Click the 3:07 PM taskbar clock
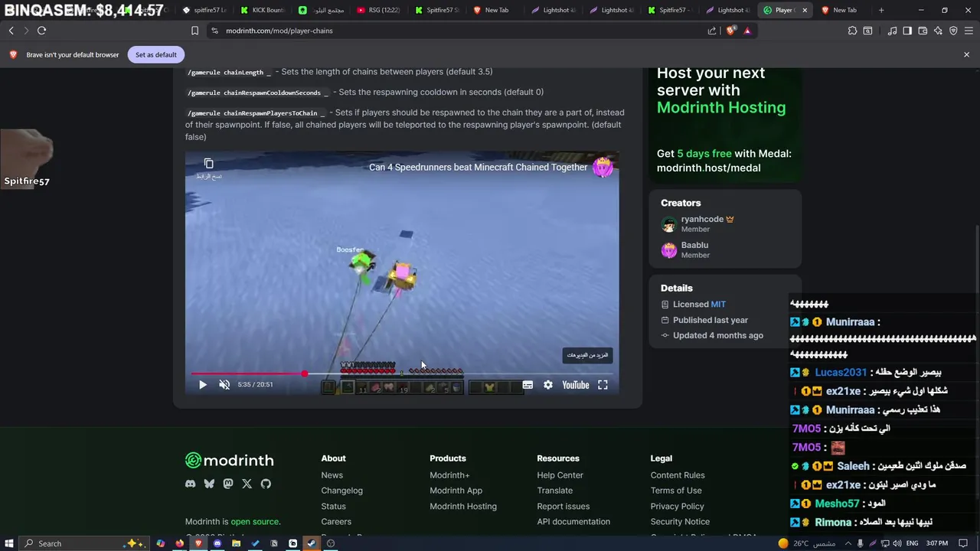The width and height of the screenshot is (980, 551). coord(936,543)
